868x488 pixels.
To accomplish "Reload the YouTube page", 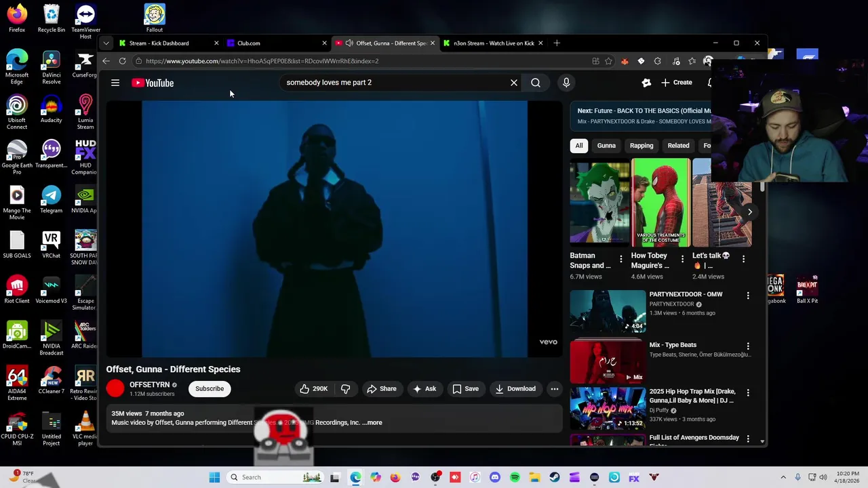I will point(122,61).
